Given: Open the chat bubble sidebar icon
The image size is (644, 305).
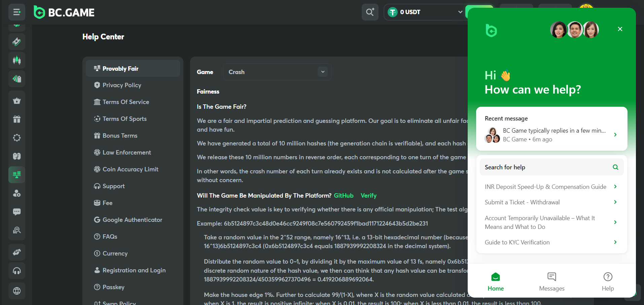Looking at the screenshot, I should (17, 212).
